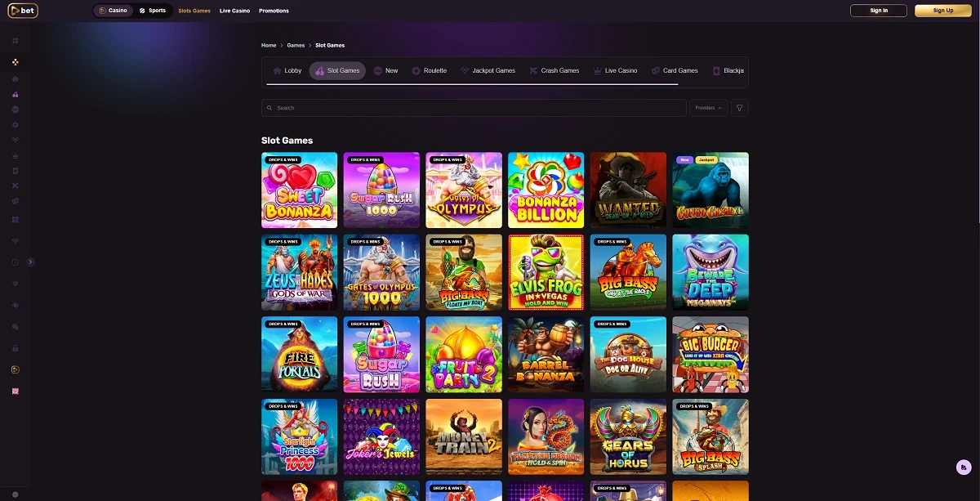
Task: Click into the Search games field
Action: pyautogui.click(x=474, y=108)
